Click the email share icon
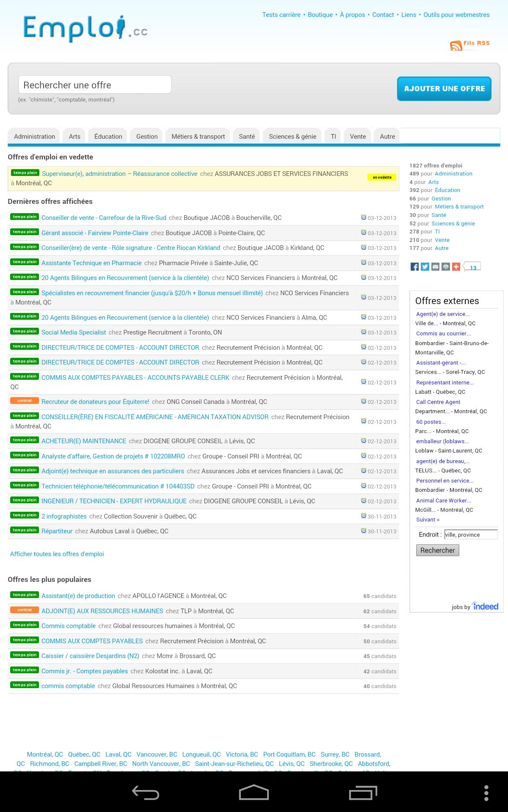The image size is (508, 812). pyautogui.click(x=435, y=267)
